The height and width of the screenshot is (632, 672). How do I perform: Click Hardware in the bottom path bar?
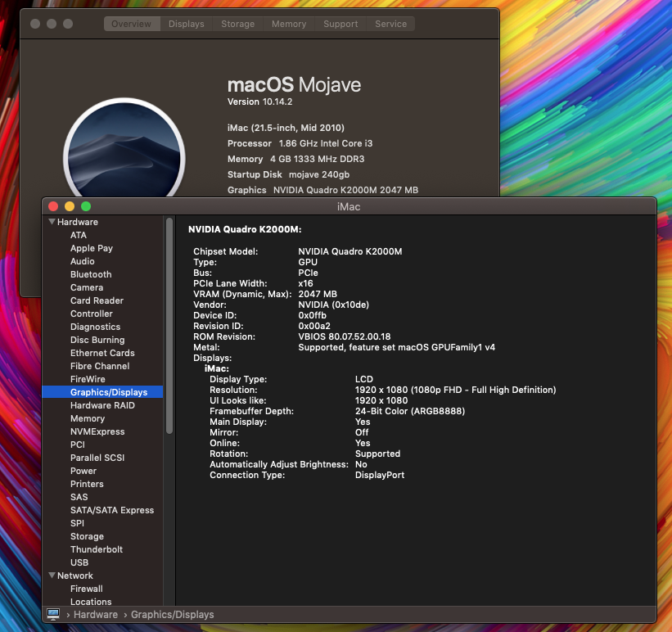[96, 615]
